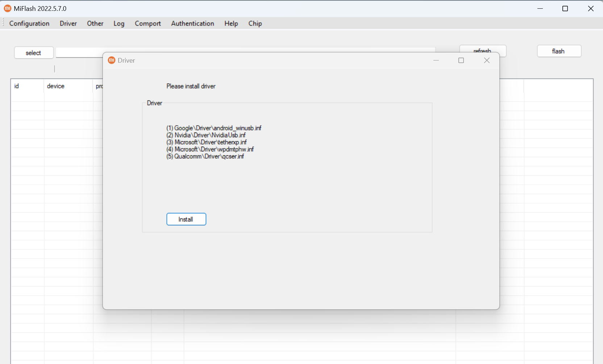Maximize the MiFlash main window
603x364 pixels.
point(565,8)
